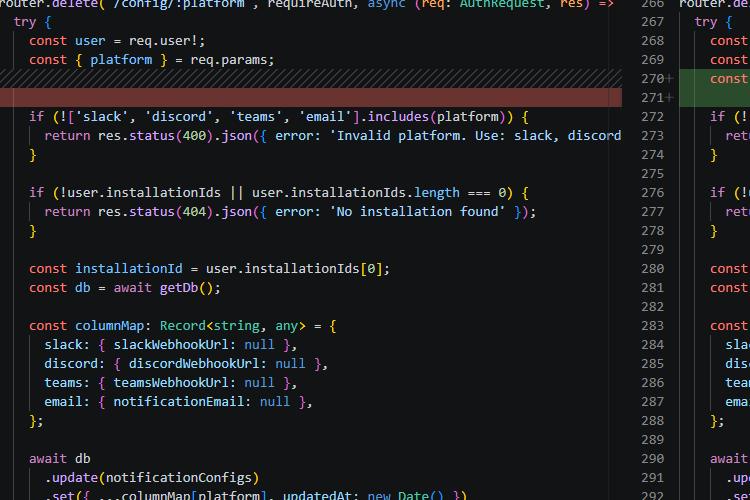Click the hatched diff placeholder row
Screen dimensions: 750x500
tap(311, 78)
